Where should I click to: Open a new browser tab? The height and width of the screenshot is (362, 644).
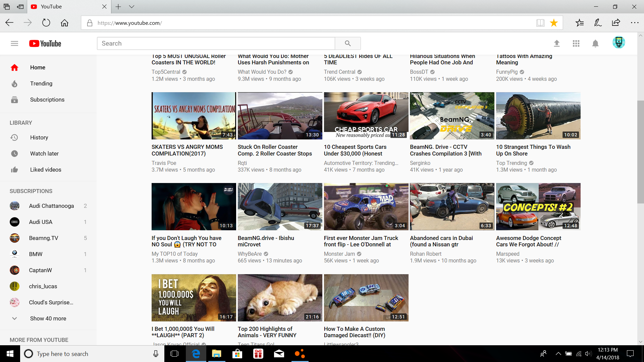pyautogui.click(x=118, y=7)
